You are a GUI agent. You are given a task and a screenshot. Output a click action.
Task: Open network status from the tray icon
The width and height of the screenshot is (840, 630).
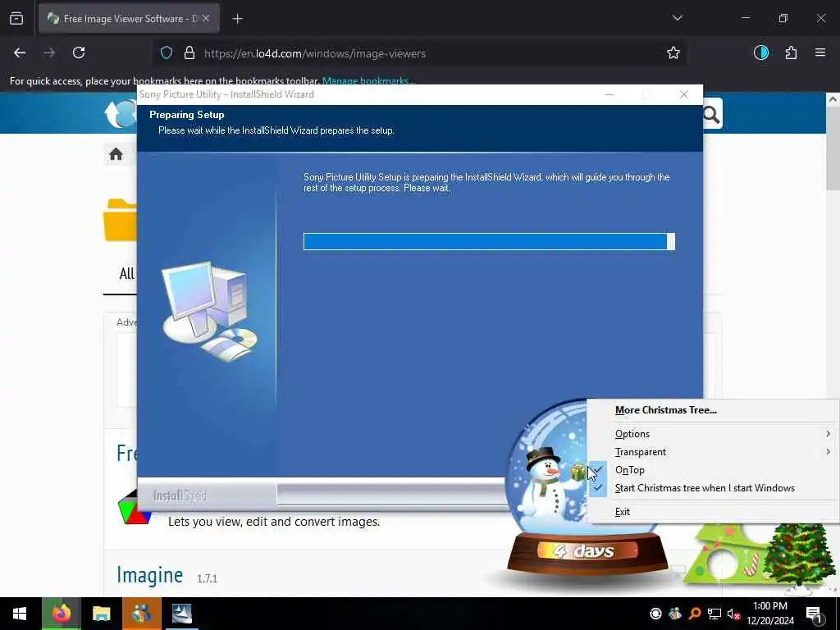[x=714, y=614]
